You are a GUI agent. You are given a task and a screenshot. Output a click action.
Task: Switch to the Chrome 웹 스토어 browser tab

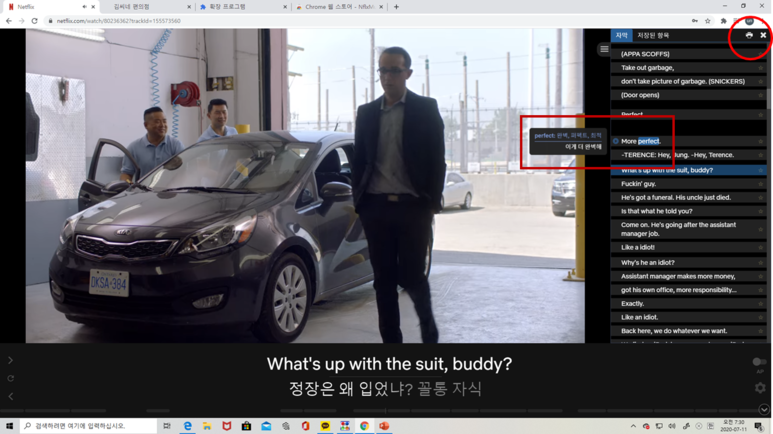pyautogui.click(x=338, y=7)
